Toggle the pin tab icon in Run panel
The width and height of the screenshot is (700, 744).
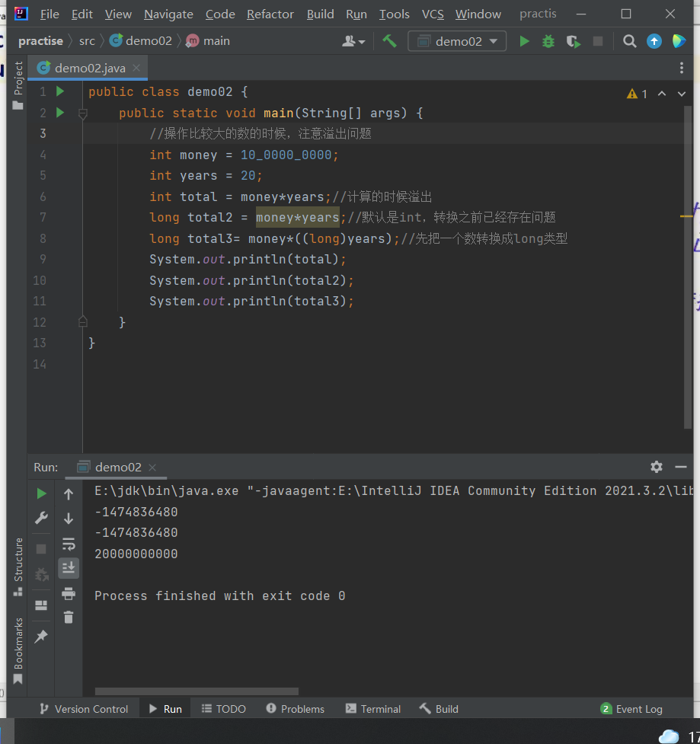click(x=41, y=636)
